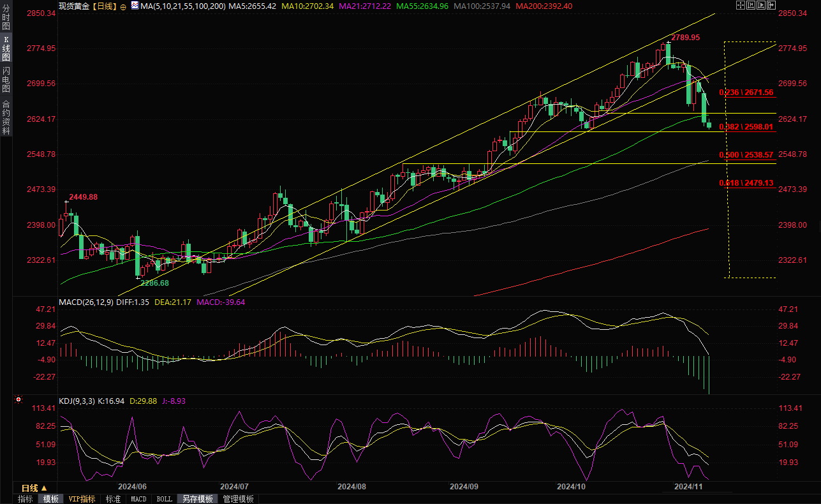
Task: Click the 2789.95 high price label
Action: (x=686, y=38)
